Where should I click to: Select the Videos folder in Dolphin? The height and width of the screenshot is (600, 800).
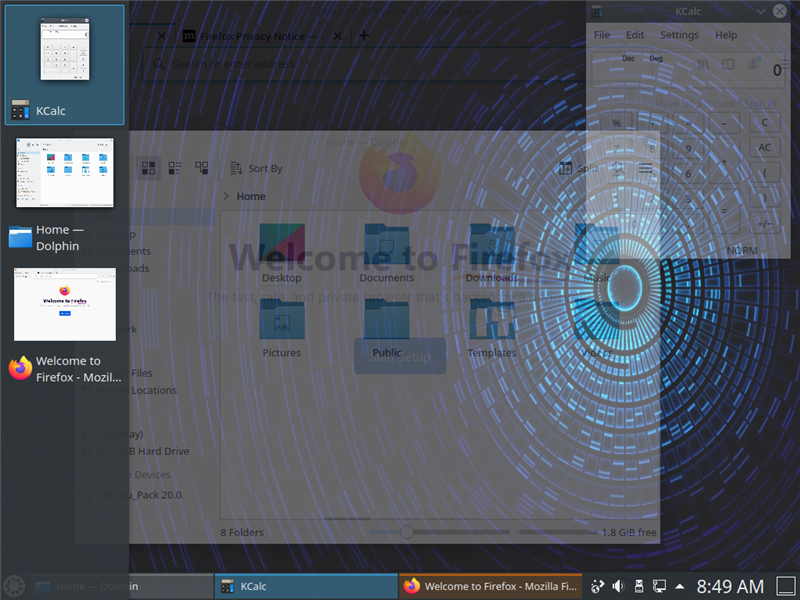[x=596, y=328]
